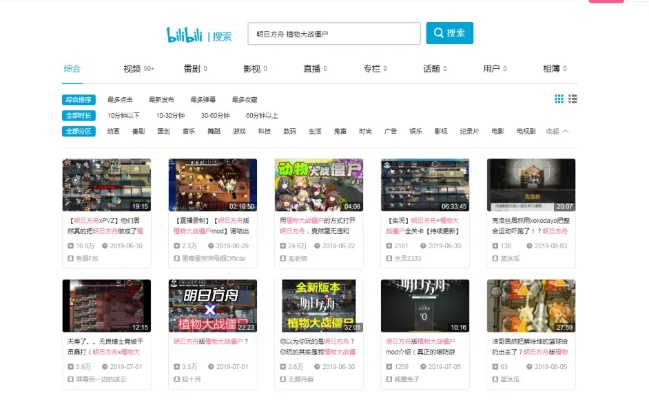
Task: Open video title starting 用植物大战僵尸的方式打开
Action: pyautogui.click(x=317, y=226)
